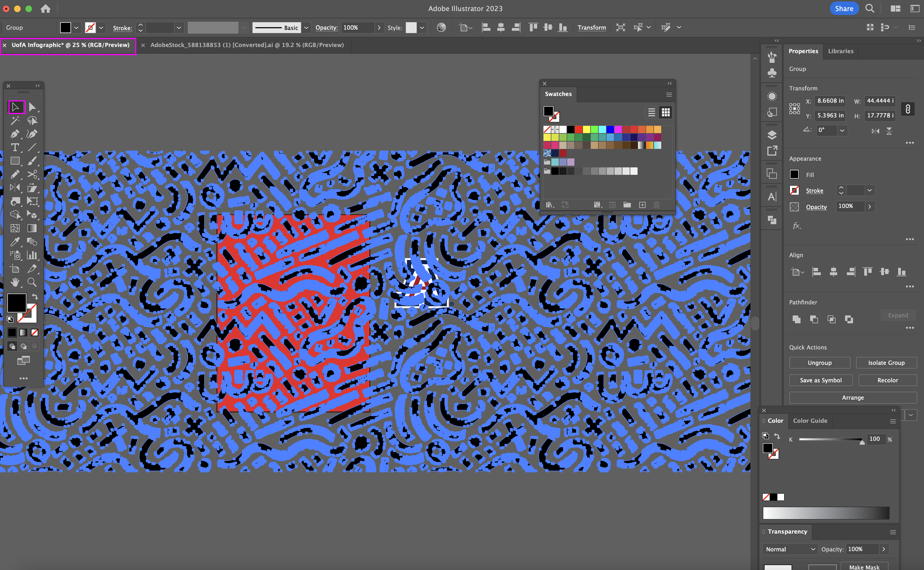Switch to the AdobeStock_588138853 document tab
The image size is (924, 570).
coord(246,45)
